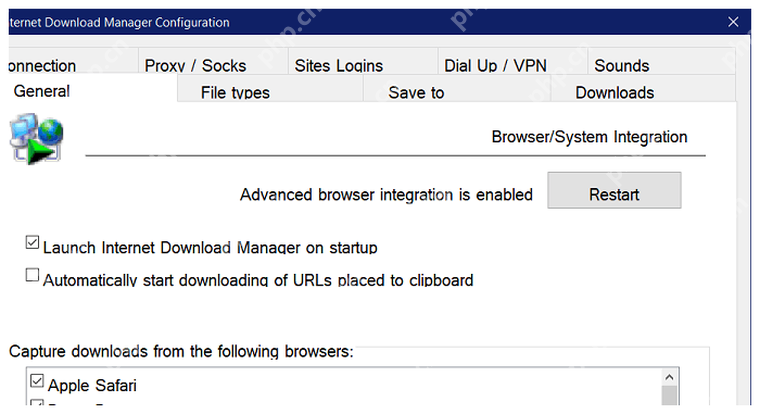Close the Internet Download Manager Configuration dialog
The image size is (760, 414).
tap(733, 22)
